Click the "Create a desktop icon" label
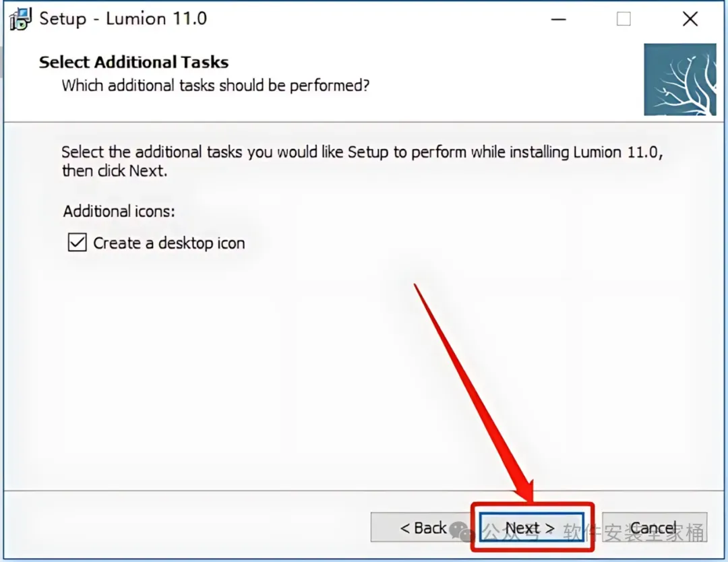 (x=169, y=243)
